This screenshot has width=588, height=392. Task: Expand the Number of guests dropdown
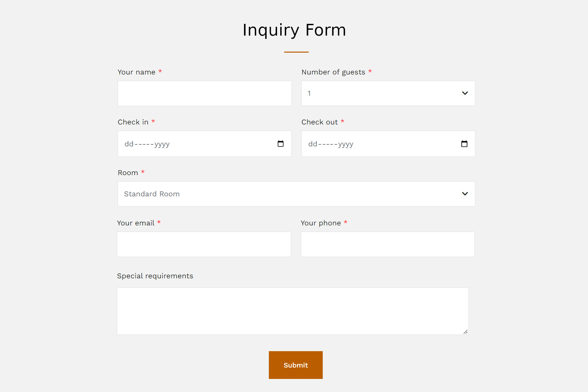tap(388, 93)
